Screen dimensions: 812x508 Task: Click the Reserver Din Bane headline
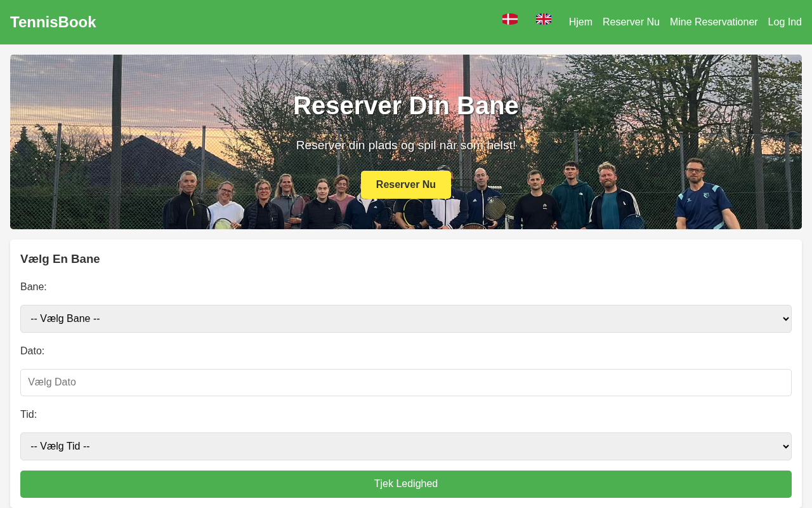406,105
